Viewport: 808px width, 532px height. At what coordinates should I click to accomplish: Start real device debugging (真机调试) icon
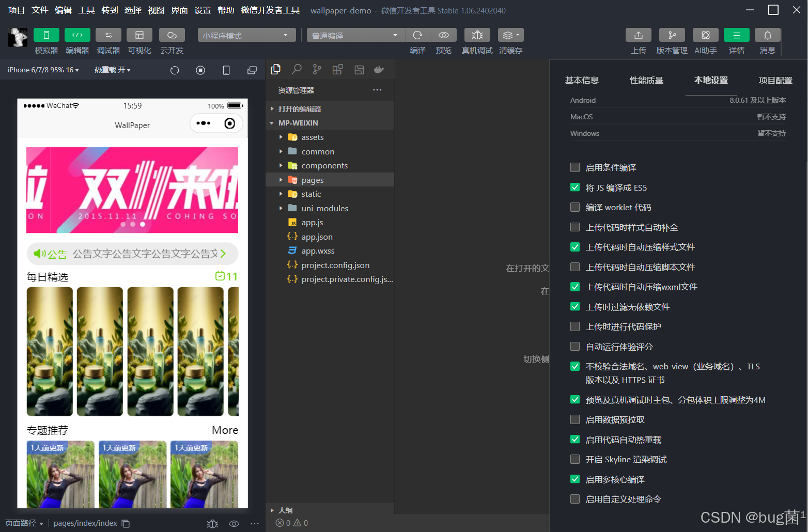tap(477, 35)
